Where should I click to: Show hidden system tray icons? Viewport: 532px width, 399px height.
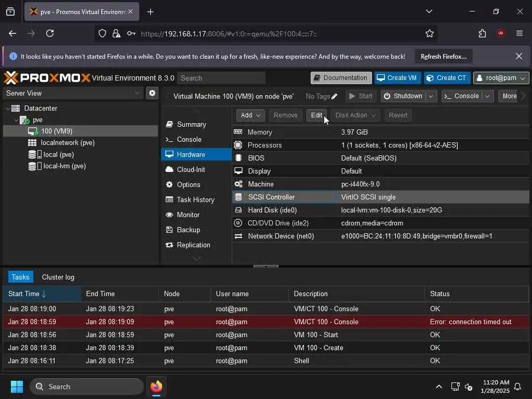[x=438, y=387]
